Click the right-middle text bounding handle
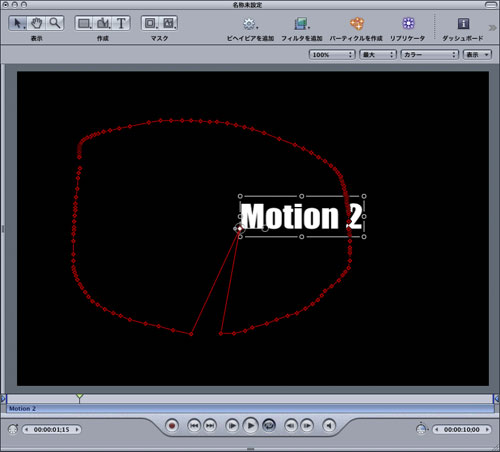Screen dimensions: 500x452 coord(364,216)
